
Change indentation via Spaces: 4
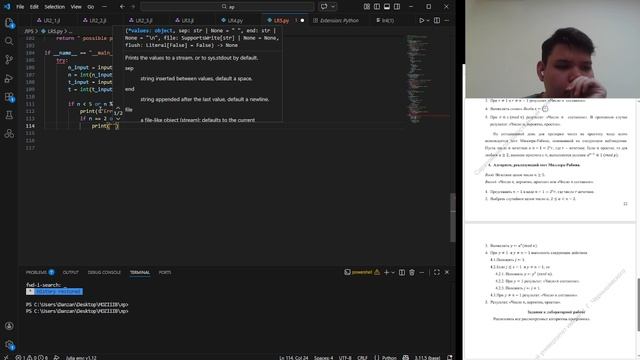click(x=324, y=358)
